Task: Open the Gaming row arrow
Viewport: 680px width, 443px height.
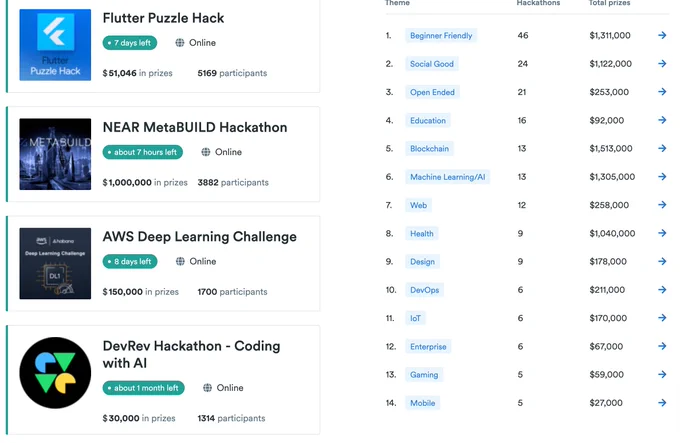Action: coord(662,375)
